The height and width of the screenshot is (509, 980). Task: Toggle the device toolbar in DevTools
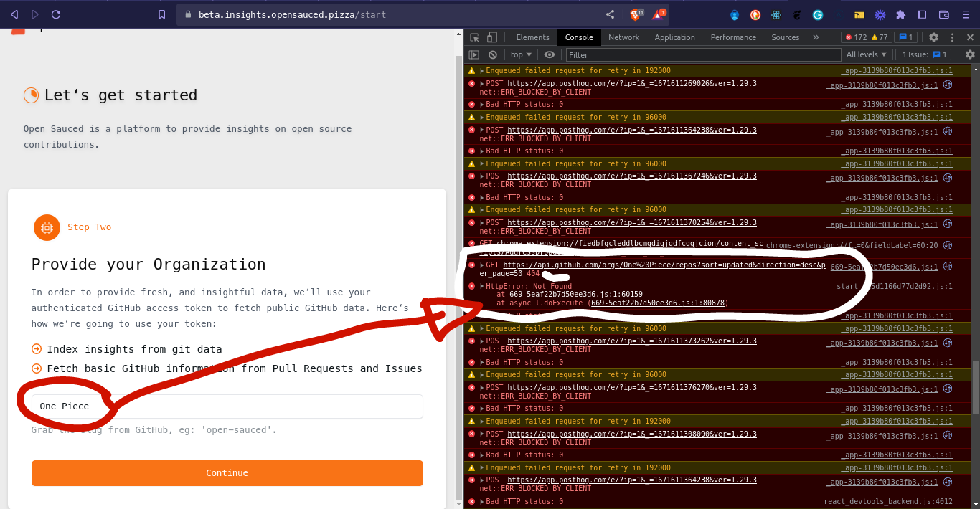tap(491, 37)
